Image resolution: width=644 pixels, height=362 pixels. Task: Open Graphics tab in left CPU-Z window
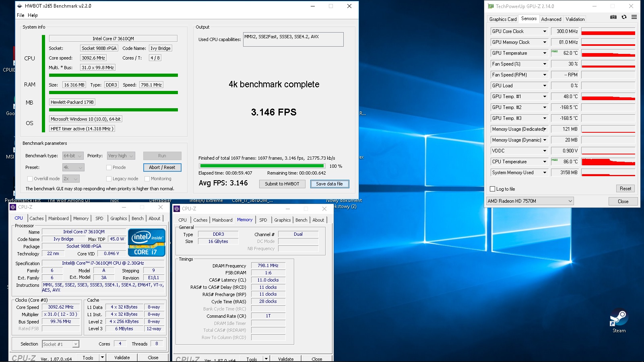coord(118,218)
